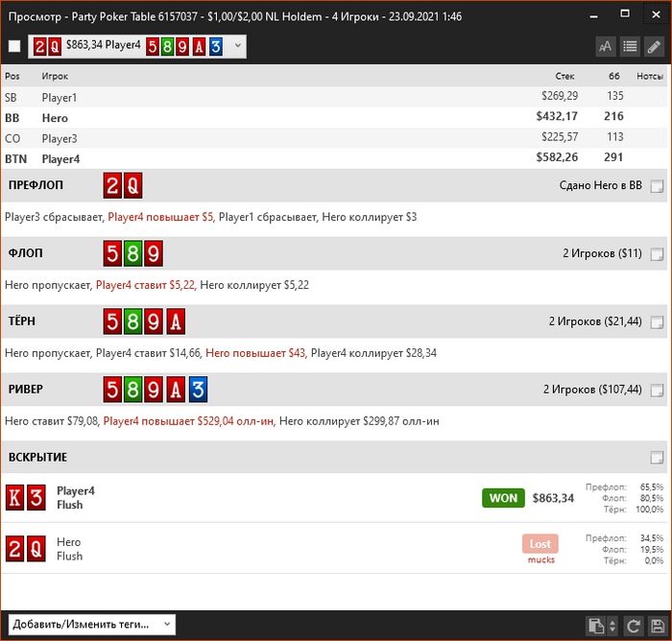Click '2 Игроков ($107,44)' river pot label
Viewport: 672px width, 641px height.
[x=592, y=390]
